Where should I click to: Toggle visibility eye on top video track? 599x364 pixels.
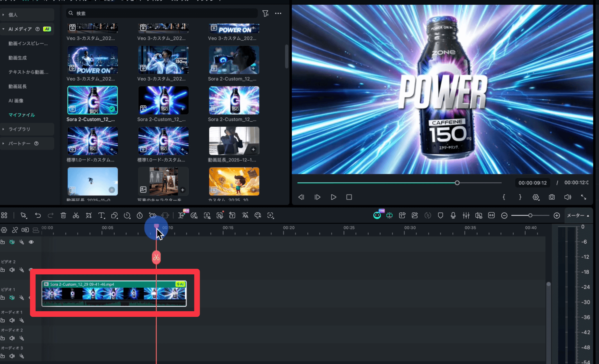(31, 242)
